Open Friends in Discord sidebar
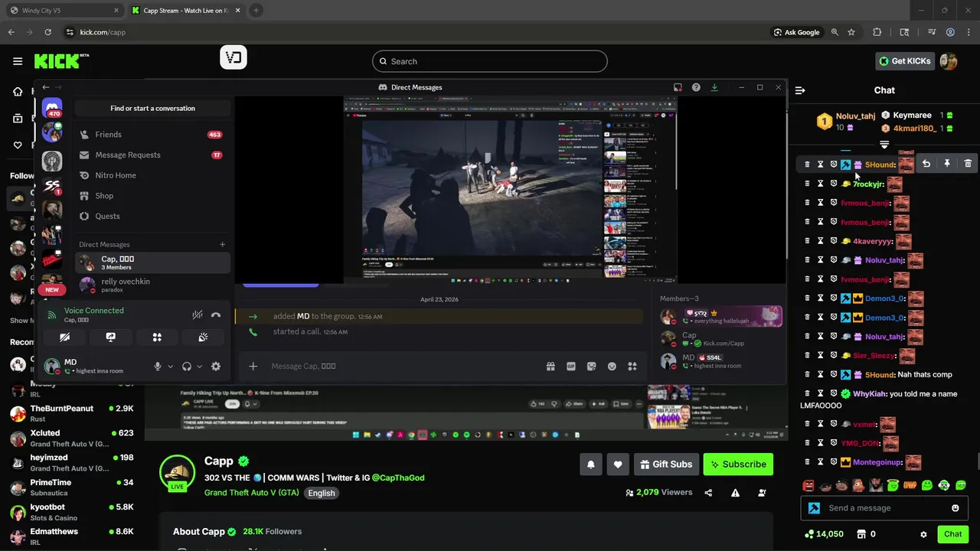The image size is (980, 551). tap(152, 135)
